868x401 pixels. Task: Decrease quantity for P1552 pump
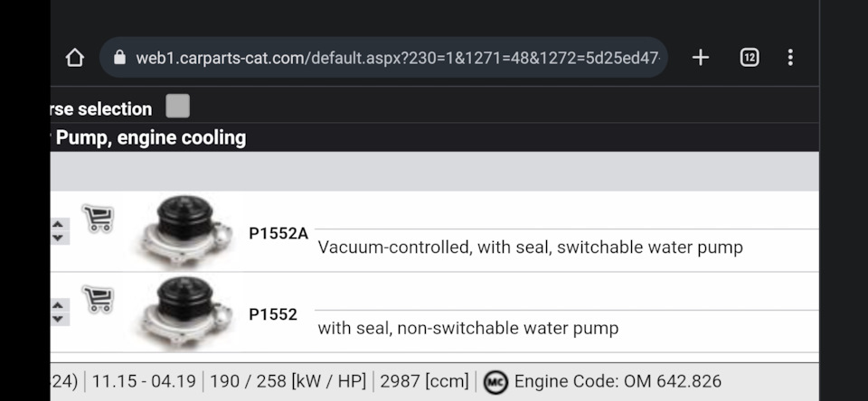(58, 319)
